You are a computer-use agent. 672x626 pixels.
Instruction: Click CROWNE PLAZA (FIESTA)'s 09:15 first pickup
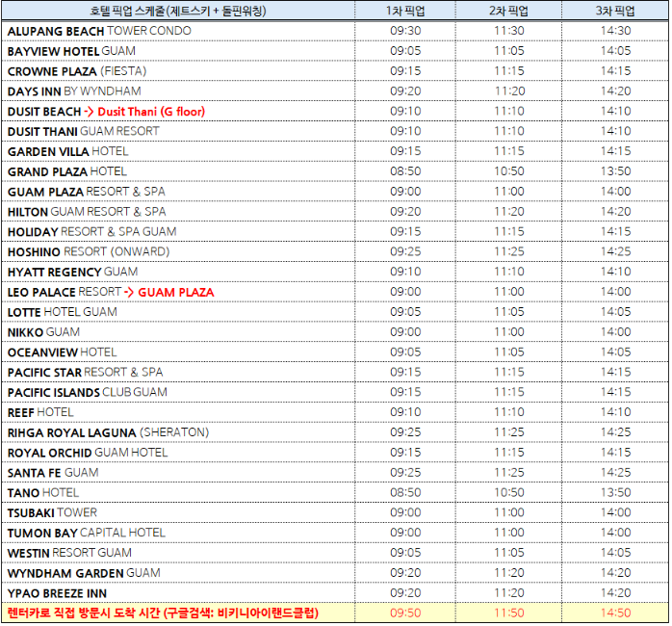pos(405,71)
